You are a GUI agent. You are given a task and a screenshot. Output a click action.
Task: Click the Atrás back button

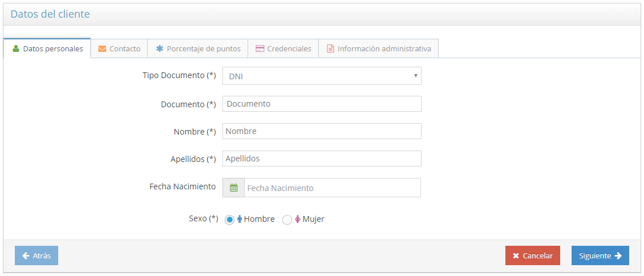37,255
